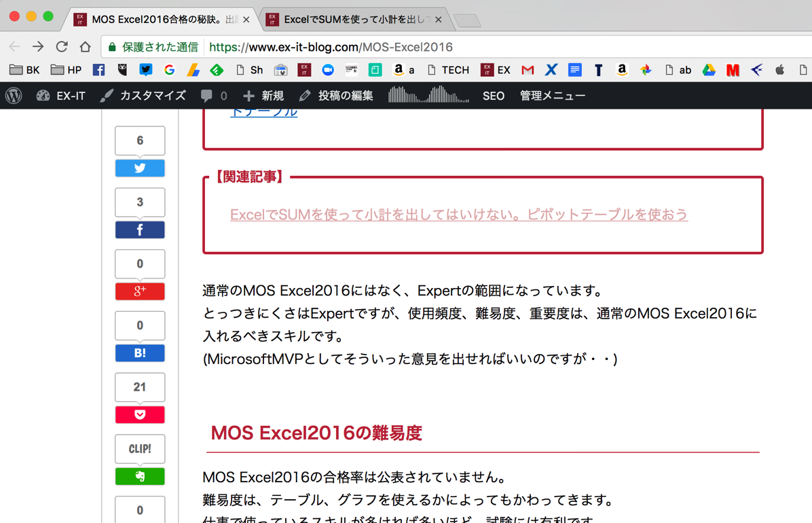Image resolution: width=812 pixels, height=523 pixels.
Task: Click the Facebook share count 3
Action: pos(140,202)
